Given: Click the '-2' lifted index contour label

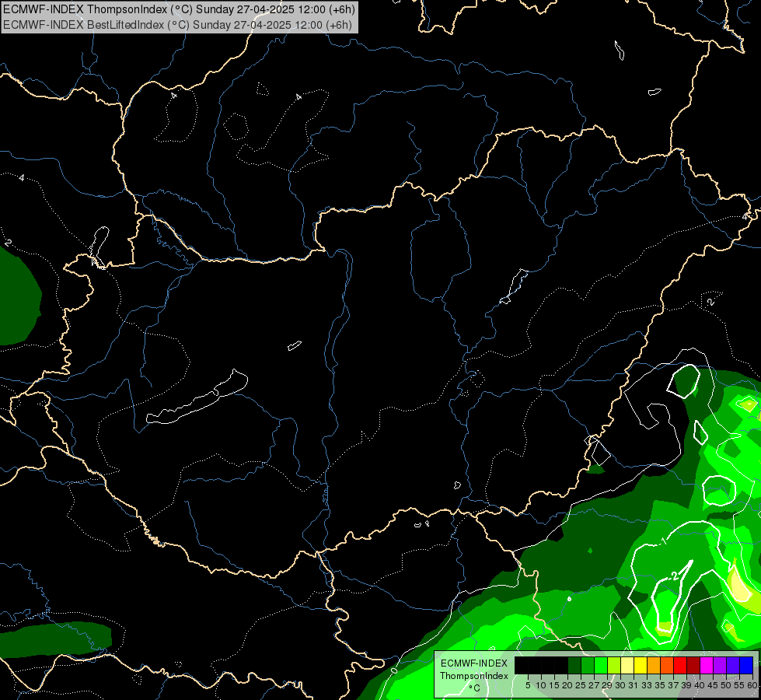Looking at the screenshot, I should pyautogui.click(x=675, y=576).
